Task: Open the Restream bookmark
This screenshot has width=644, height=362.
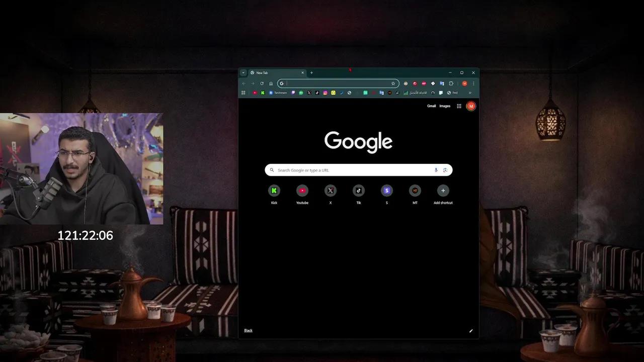Action: tap(278, 93)
